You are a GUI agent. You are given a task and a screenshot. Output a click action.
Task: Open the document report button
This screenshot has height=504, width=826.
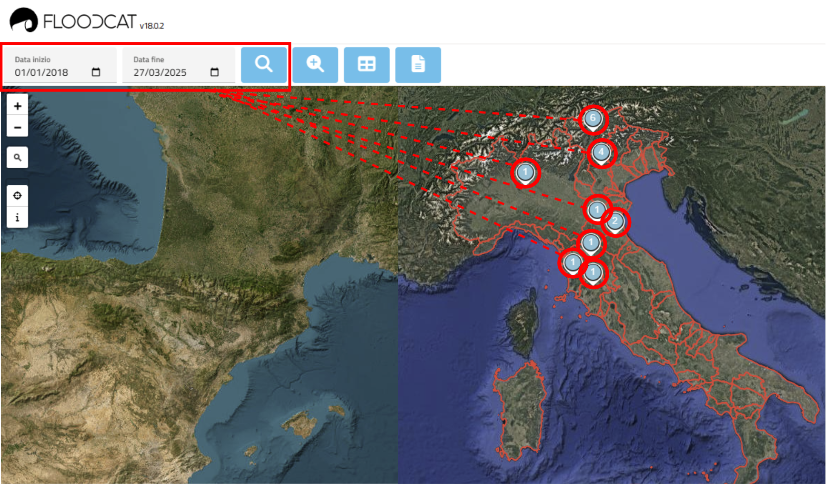tap(418, 64)
